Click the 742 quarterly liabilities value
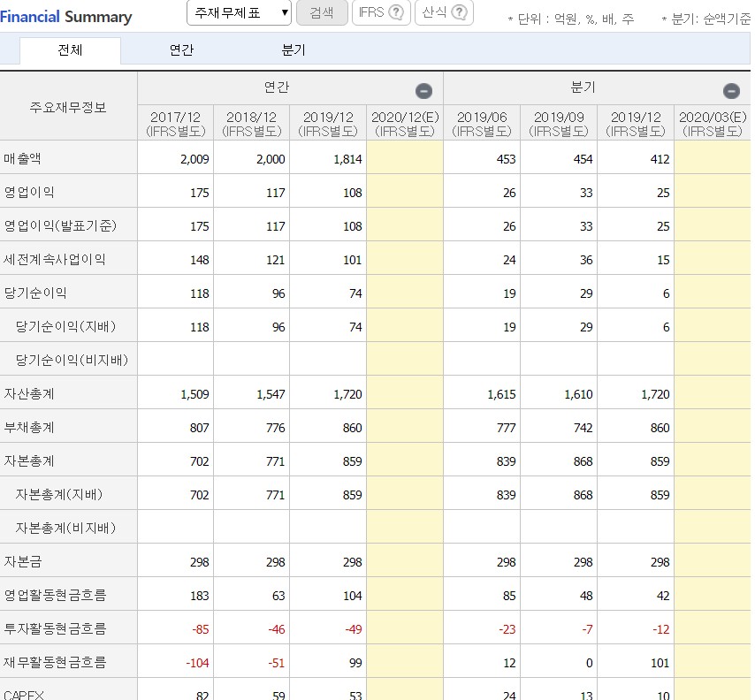The height and width of the screenshot is (700, 755). [583, 428]
